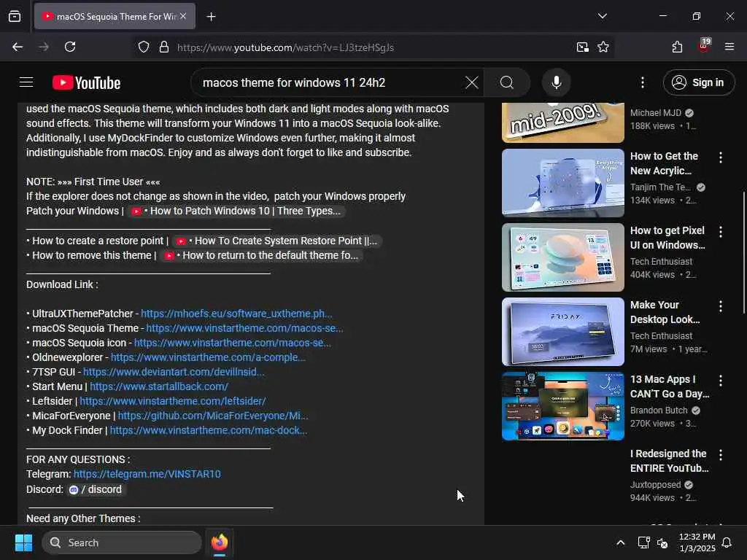Open options for How to get Pixel UI video

(720, 231)
